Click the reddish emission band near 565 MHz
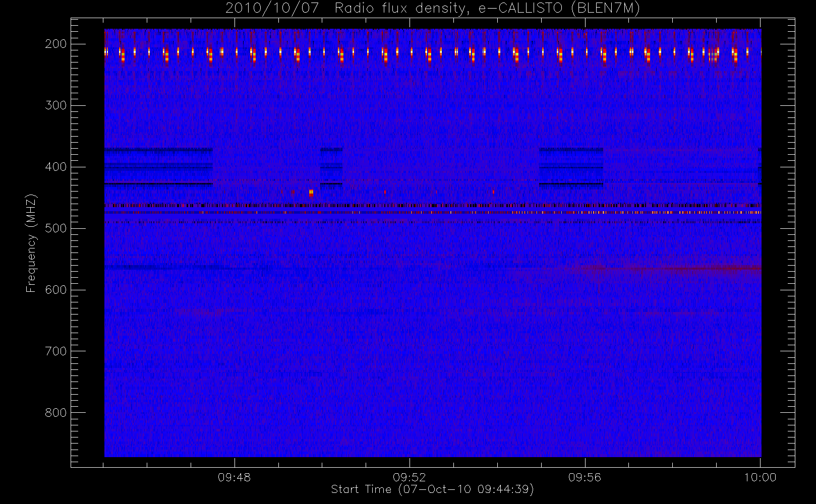 671,269
